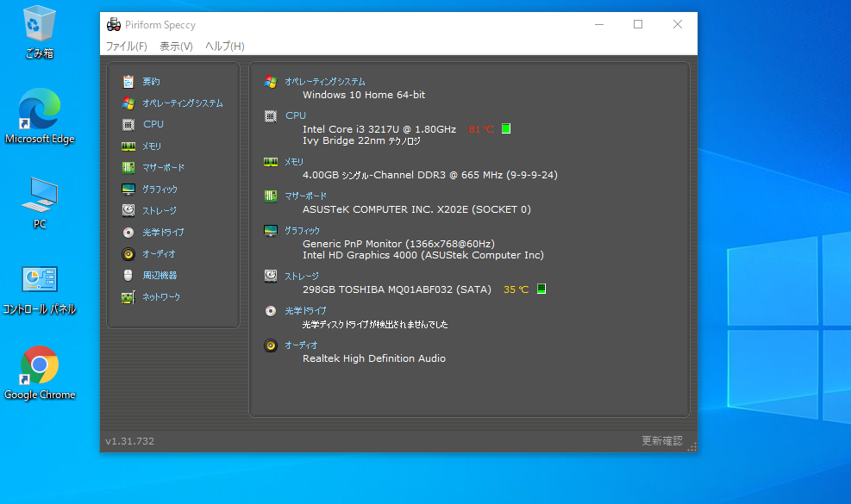Click the summary audio speaker icon
This screenshot has width=851, height=504.
point(270,345)
